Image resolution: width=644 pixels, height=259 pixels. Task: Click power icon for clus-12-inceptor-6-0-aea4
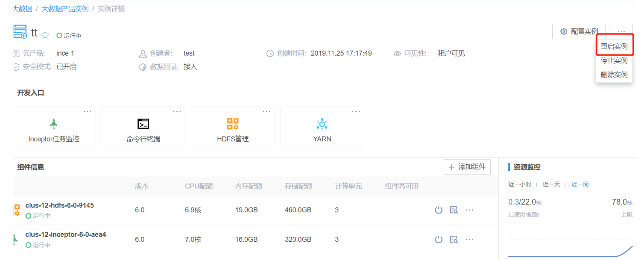pos(439,240)
